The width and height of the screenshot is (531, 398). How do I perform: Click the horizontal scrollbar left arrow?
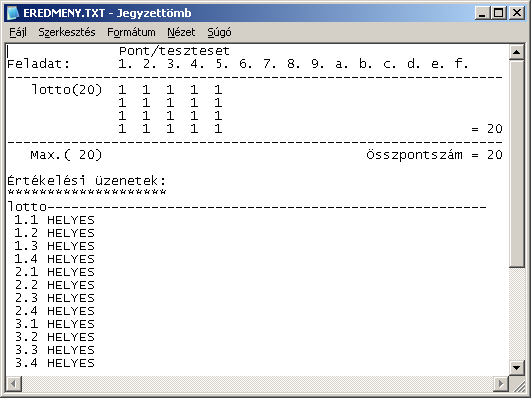click(14, 383)
